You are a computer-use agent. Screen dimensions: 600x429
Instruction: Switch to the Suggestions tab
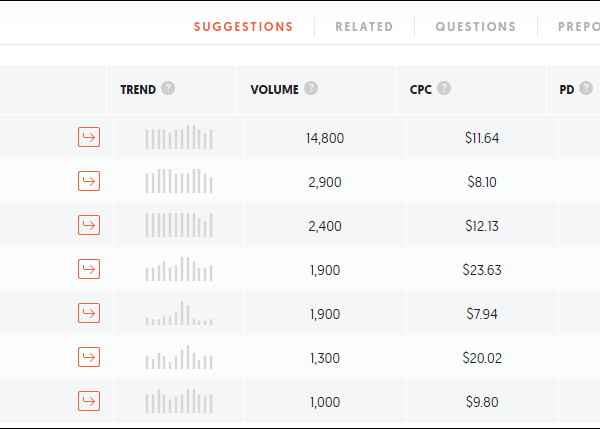(244, 27)
